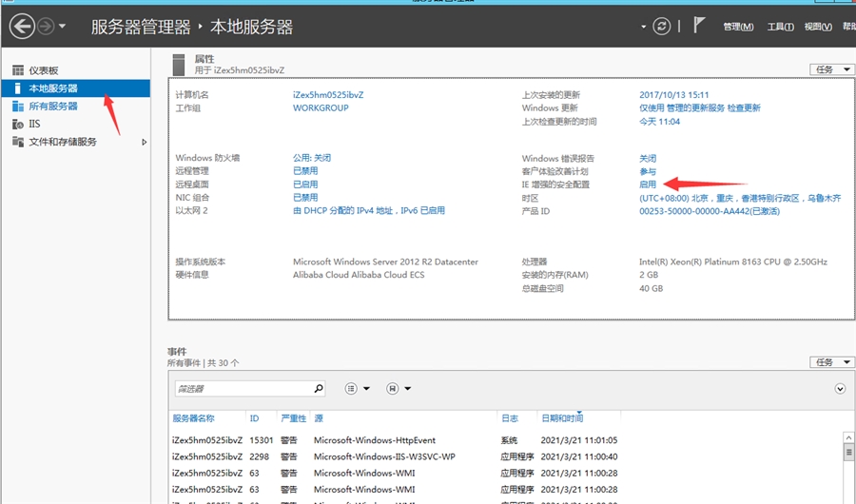This screenshot has width=856, height=504.
Task: Open 仪表板 dashboard in sidebar
Action: [x=43, y=70]
